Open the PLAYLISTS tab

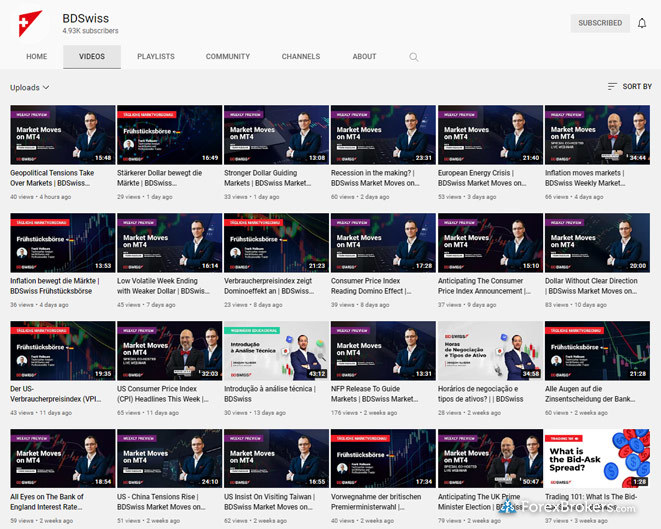156,56
